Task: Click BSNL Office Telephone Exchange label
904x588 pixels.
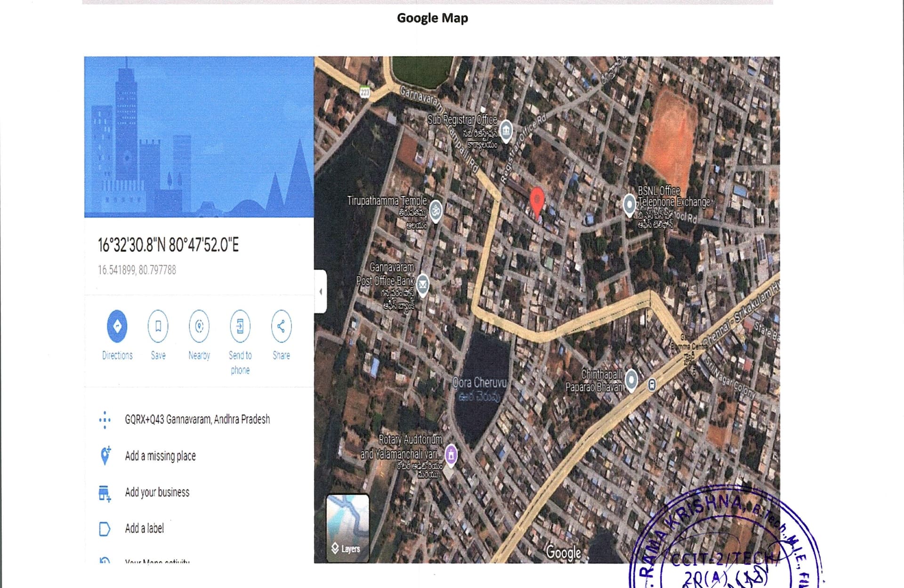Action: 673,196
